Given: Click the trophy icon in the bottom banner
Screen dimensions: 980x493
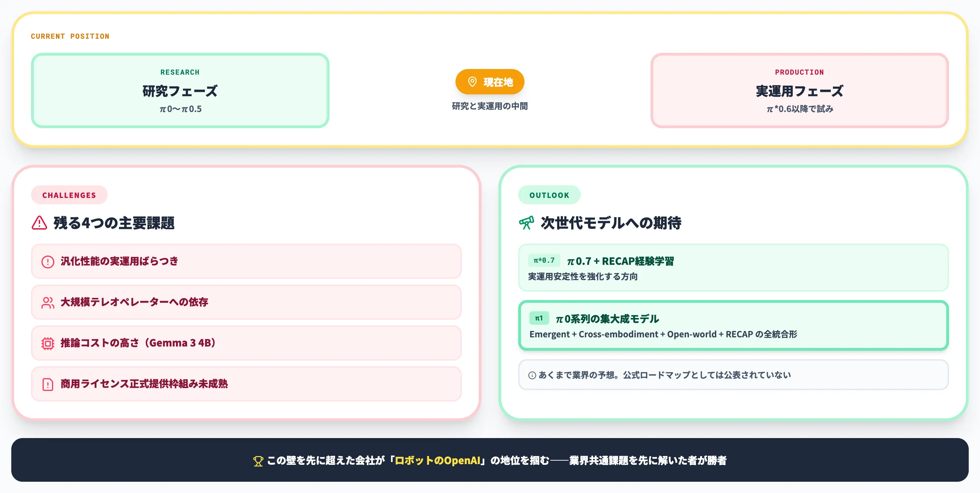Looking at the screenshot, I should click(258, 461).
